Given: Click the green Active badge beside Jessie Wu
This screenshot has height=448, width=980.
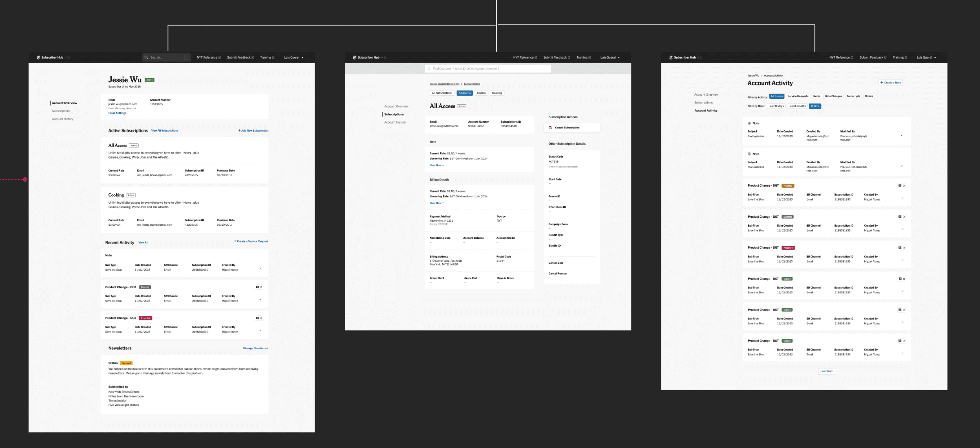Looking at the screenshot, I should [x=150, y=80].
